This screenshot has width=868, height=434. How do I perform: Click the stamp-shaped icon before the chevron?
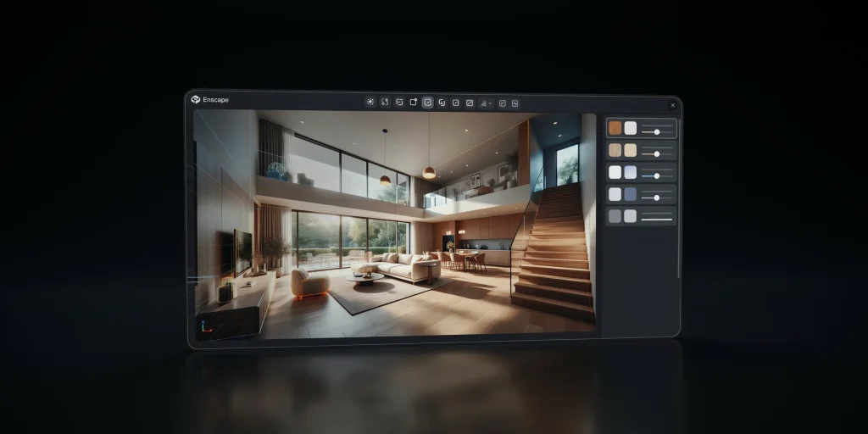click(484, 103)
